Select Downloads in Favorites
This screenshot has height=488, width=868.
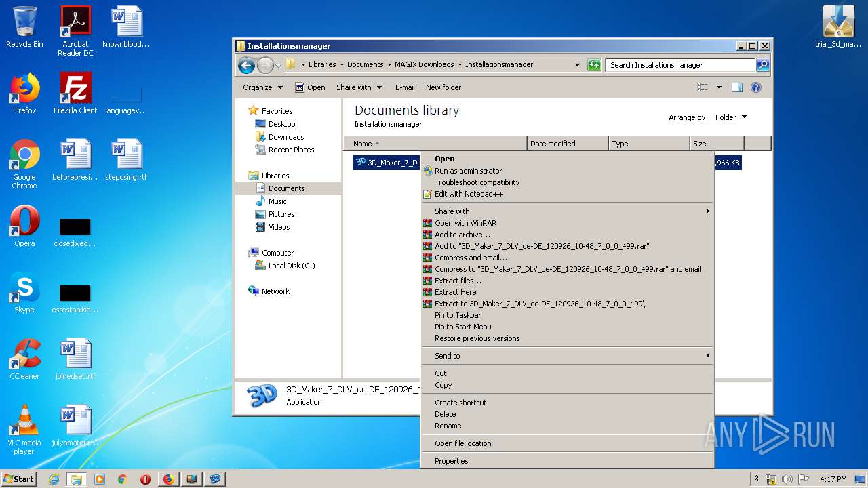click(x=279, y=137)
